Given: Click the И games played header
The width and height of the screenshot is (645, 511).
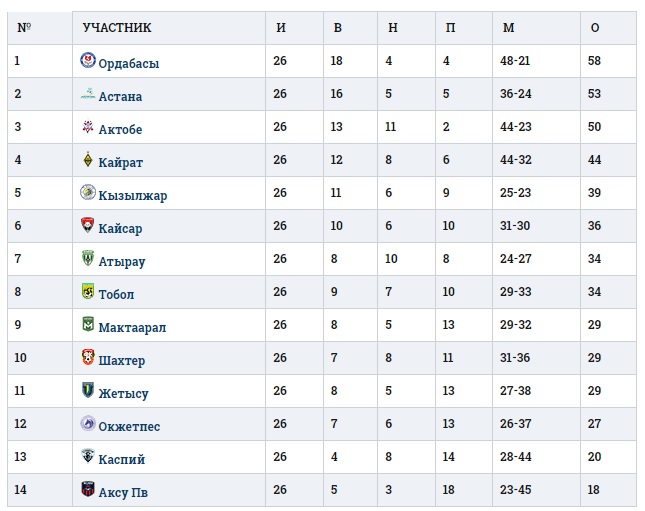Looking at the screenshot, I should pyautogui.click(x=281, y=28).
